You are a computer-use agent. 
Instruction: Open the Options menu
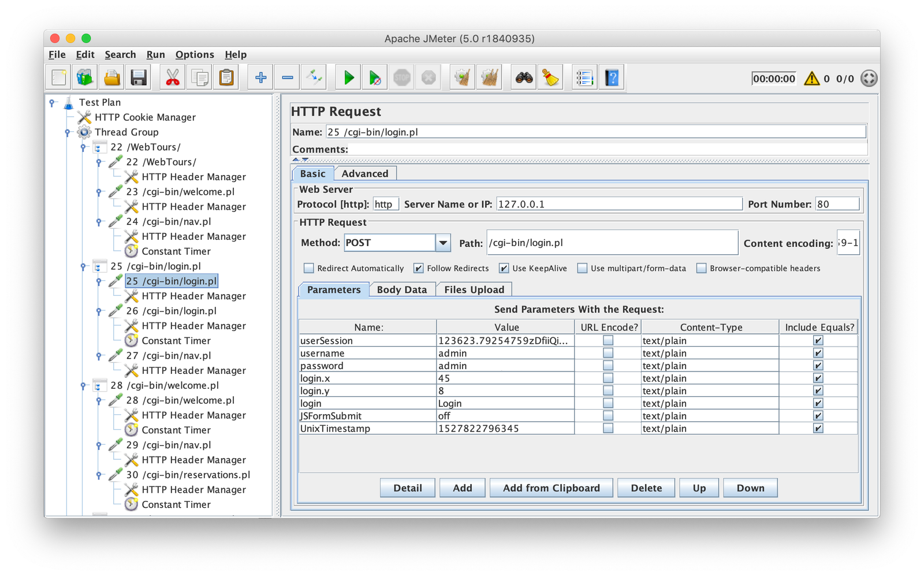click(195, 54)
